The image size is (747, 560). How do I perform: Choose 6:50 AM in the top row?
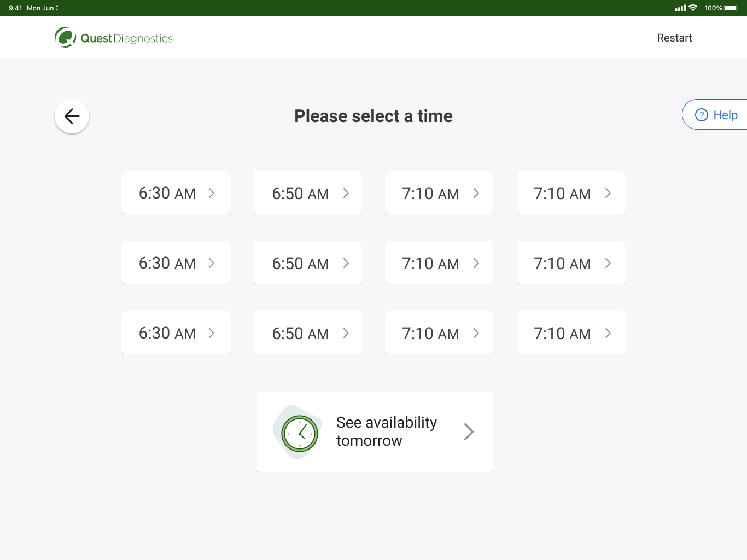[308, 192]
